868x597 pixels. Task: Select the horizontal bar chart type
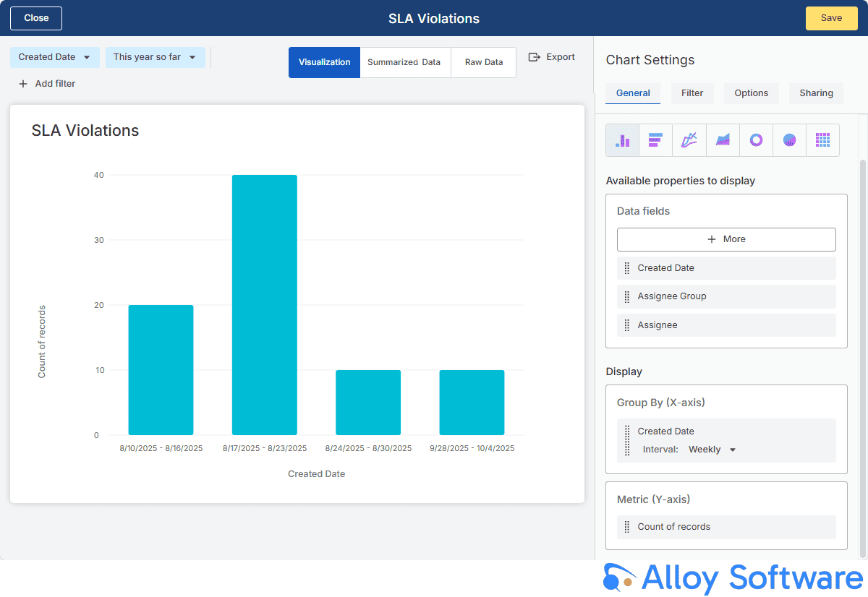pyautogui.click(x=655, y=140)
